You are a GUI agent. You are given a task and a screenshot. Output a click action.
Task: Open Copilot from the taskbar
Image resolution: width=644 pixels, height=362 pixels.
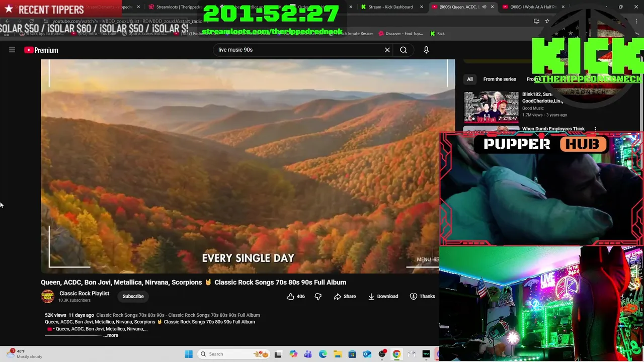(293, 354)
